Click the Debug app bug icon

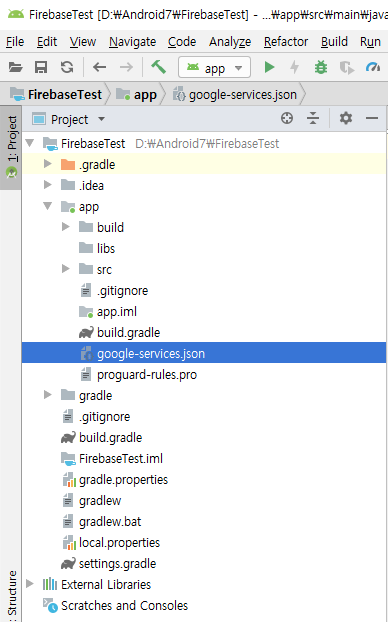point(321,67)
